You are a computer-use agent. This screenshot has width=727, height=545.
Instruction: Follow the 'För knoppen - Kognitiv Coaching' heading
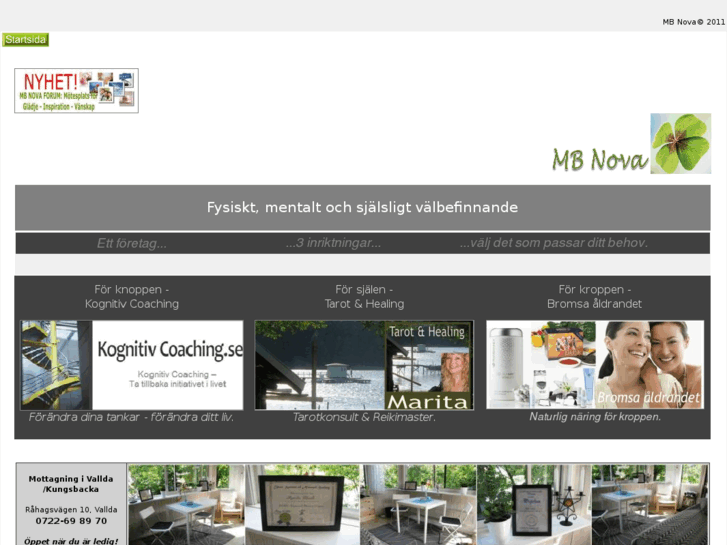132,297
